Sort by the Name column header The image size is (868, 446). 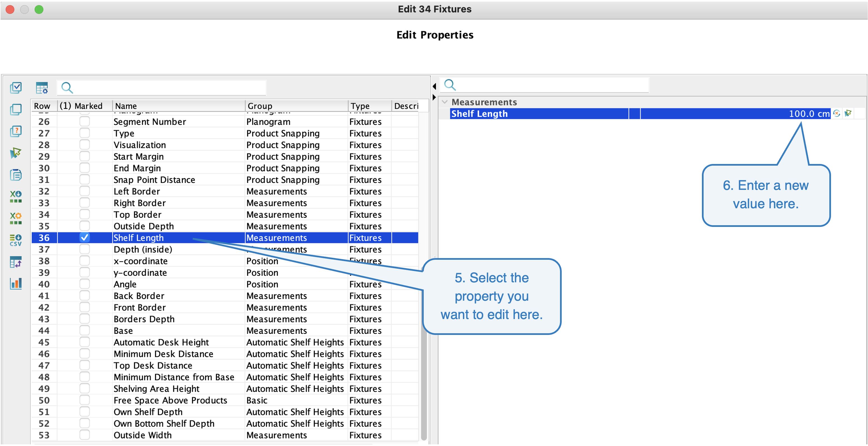coord(179,106)
